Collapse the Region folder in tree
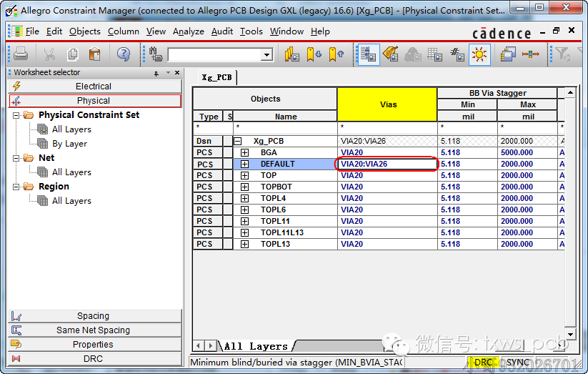588x374 pixels. [16, 187]
